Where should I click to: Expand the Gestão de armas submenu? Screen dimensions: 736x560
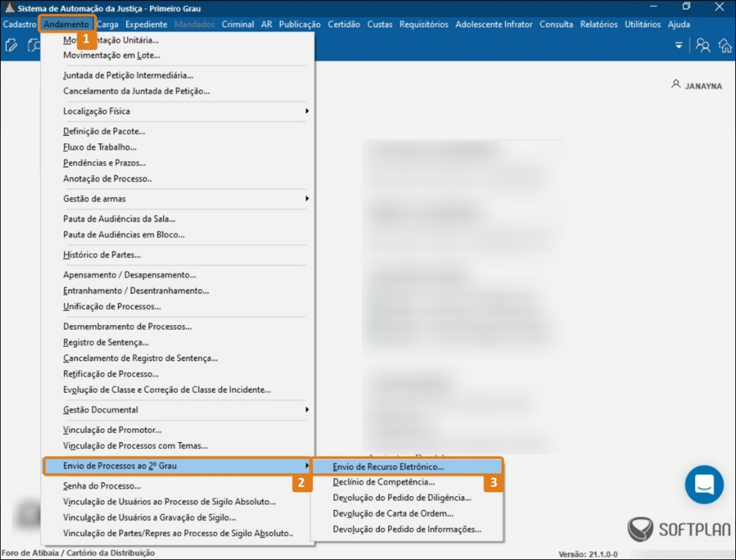[177, 199]
